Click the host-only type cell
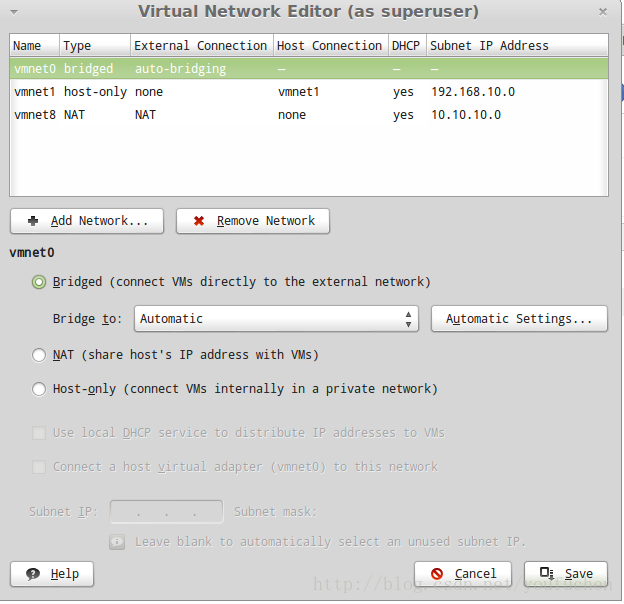The height and width of the screenshot is (604, 624). [x=95, y=92]
